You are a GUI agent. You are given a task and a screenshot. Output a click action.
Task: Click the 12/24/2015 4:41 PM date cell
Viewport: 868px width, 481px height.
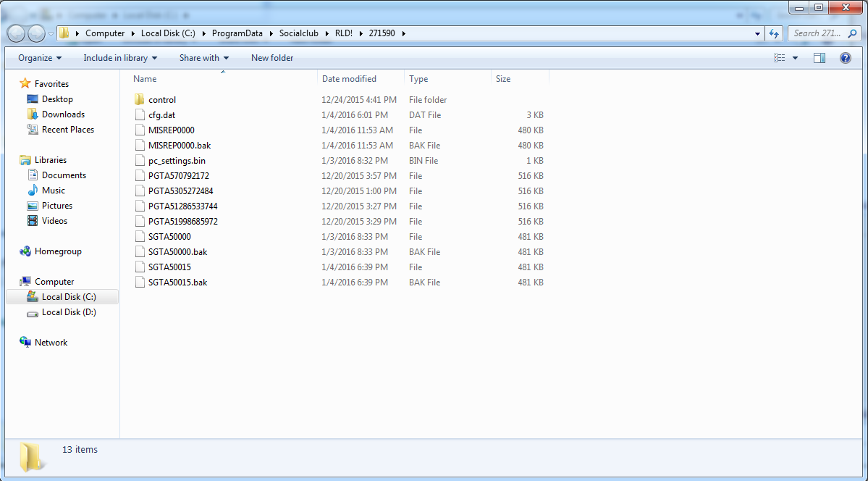coord(359,100)
